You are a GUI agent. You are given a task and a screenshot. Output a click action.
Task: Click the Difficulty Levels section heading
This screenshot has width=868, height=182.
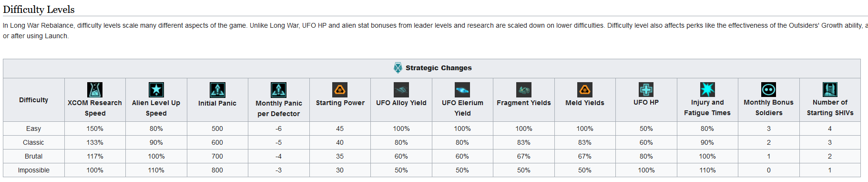pos(39,10)
